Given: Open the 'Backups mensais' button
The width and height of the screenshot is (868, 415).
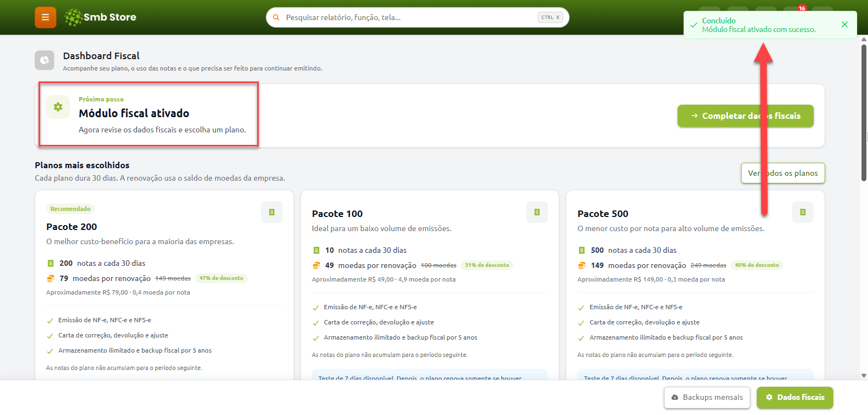Looking at the screenshot, I should [x=707, y=398].
